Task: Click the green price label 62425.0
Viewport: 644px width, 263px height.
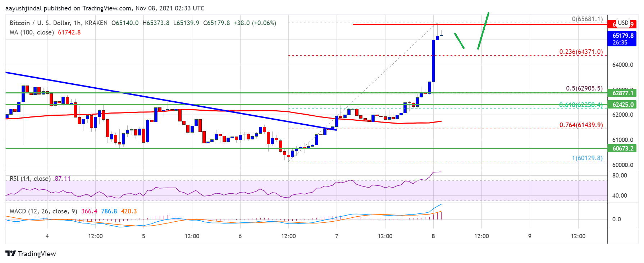Action: coord(623,105)
